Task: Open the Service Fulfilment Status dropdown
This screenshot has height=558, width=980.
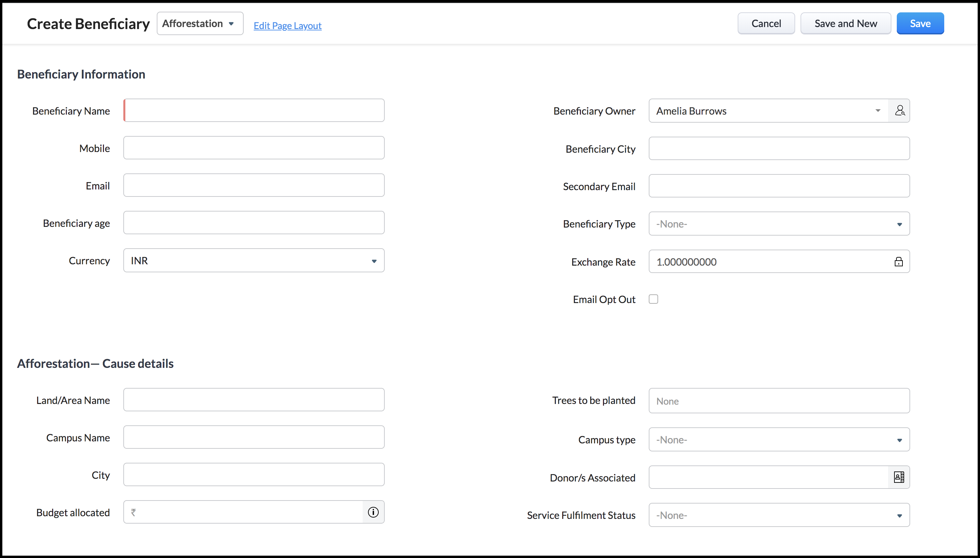Action: tap(779, 515)
